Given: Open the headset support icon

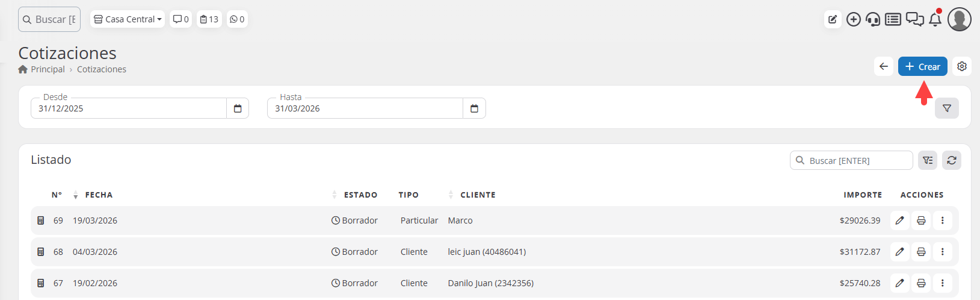Looking at the screenshot, I should (873, 19).
